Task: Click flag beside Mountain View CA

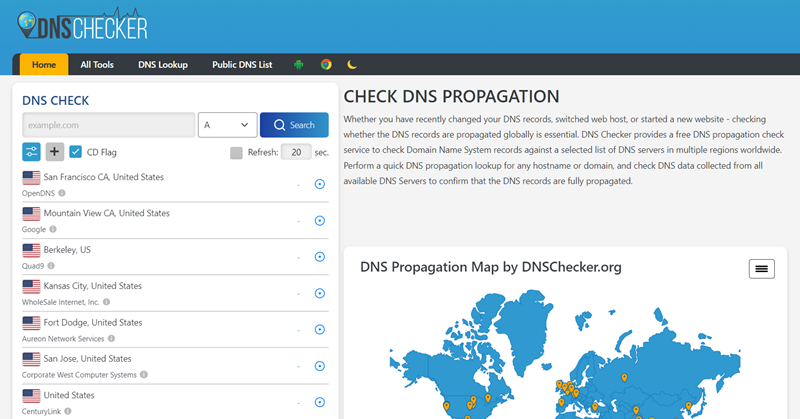Action: tap(31, 214)
